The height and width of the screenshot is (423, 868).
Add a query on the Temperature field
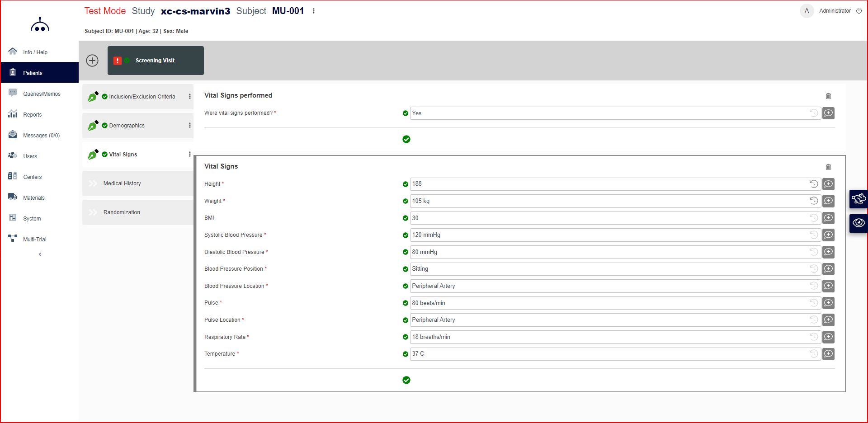(828, 354)
